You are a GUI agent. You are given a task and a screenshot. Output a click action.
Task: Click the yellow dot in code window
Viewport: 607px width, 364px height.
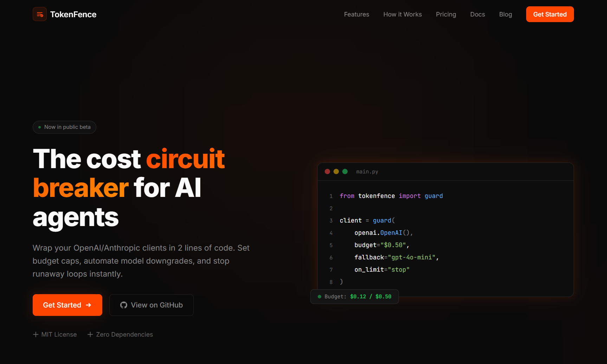point(336,171)
